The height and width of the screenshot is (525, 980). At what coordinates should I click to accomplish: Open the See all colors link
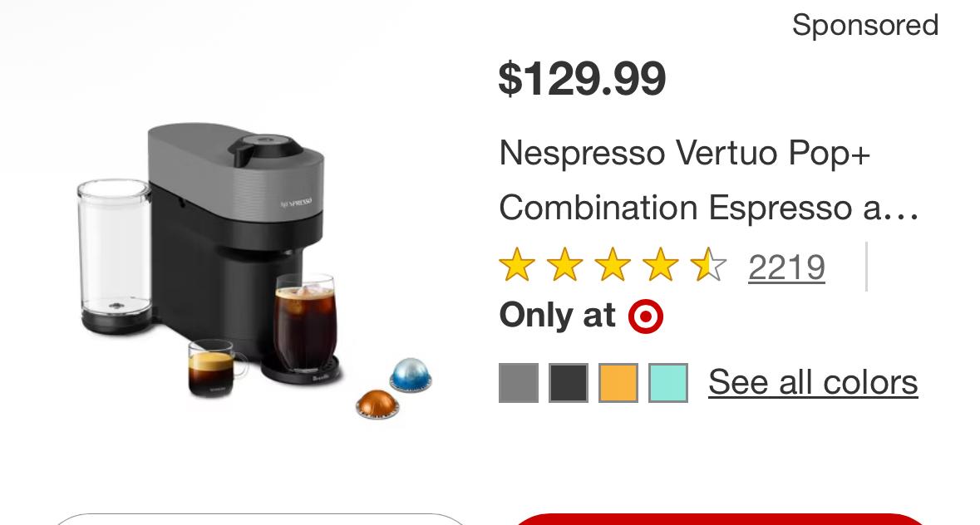click(812, 382)
